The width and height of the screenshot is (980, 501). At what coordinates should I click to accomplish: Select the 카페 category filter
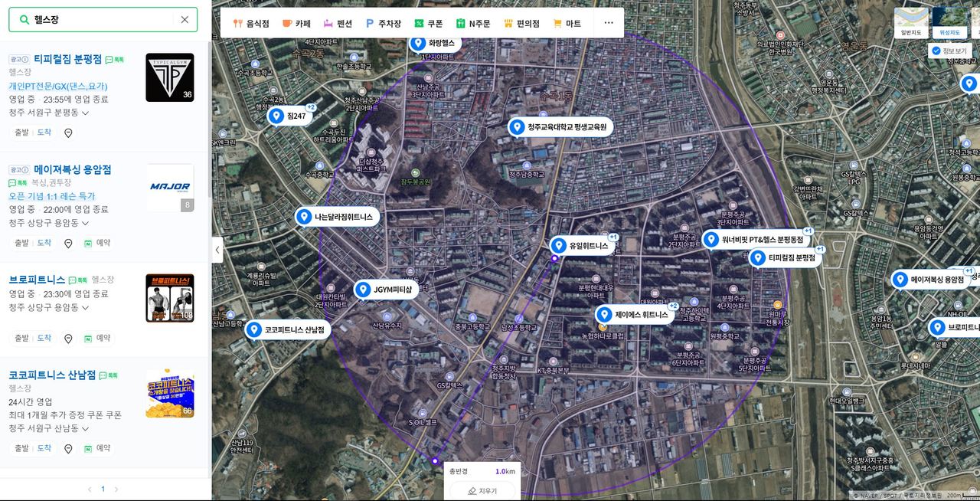coord(296,24)
